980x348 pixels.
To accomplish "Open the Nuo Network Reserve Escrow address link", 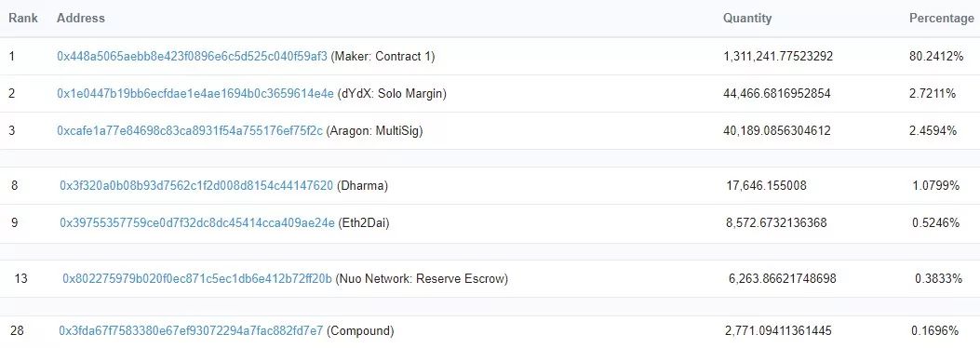I will [197, 278].
